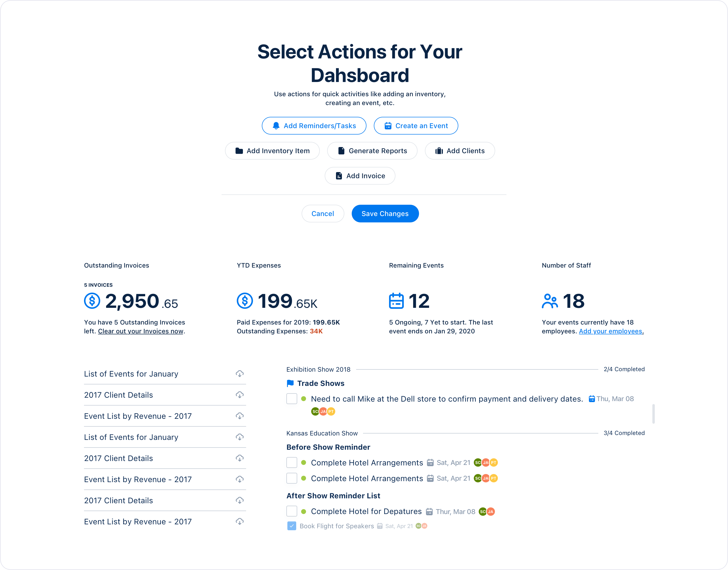Toggle the Generate Reports action chip

(372, 151)
